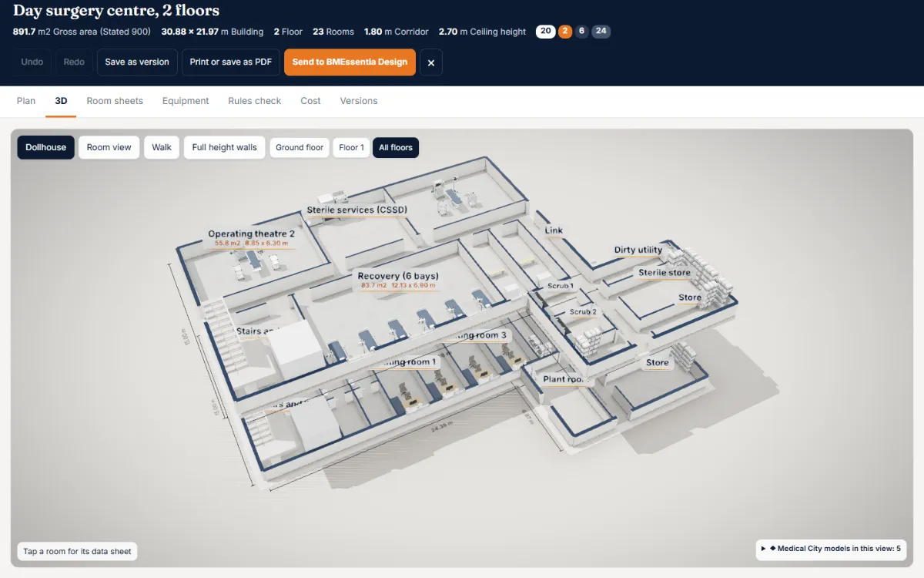
Task: Close the toolbar with the X button
Action: pyautogui.click(x=431, y=62)
